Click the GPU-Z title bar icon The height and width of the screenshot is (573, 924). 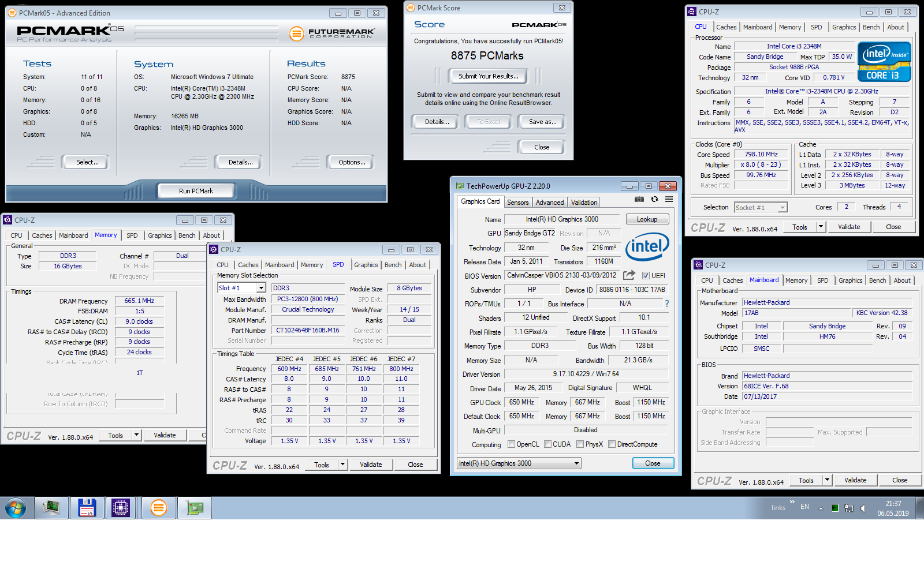(460, 186)
